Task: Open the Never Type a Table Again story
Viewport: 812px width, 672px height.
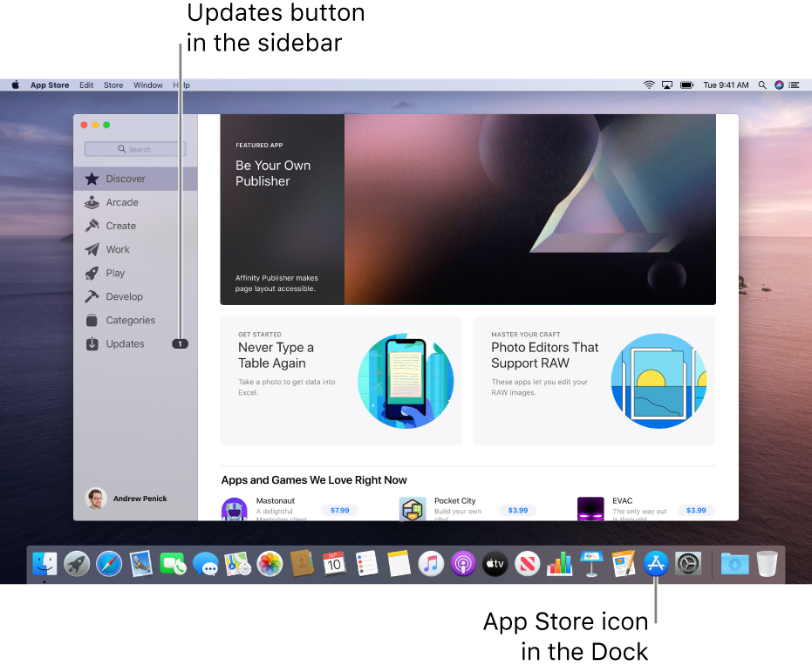Action: coord(341,381)
